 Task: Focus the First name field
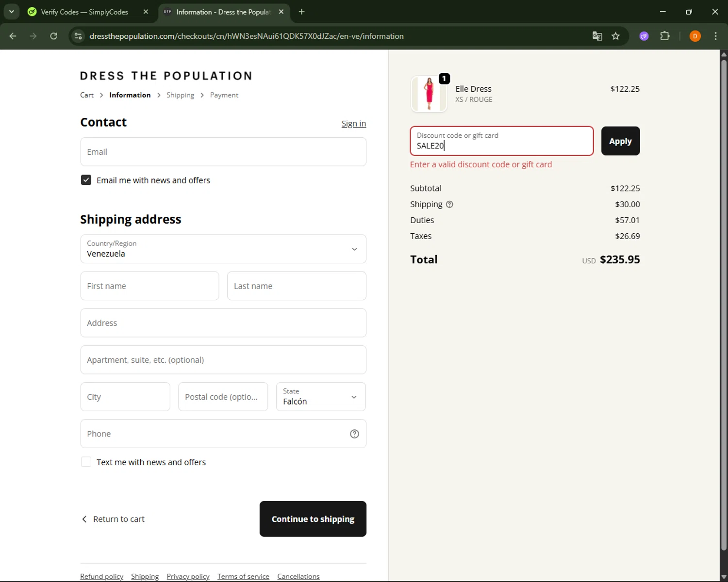pos(149,286)
